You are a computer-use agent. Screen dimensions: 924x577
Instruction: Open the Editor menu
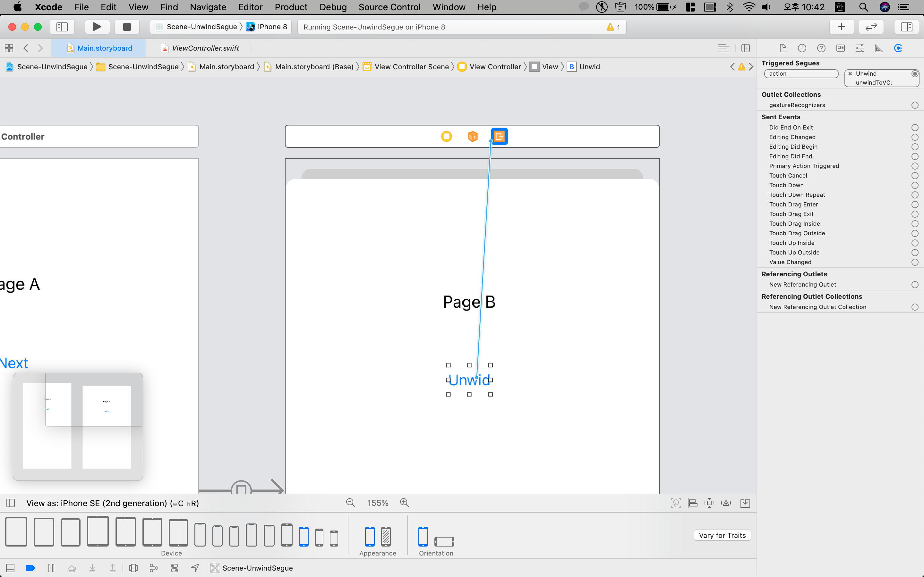click(x=250, y=7)
